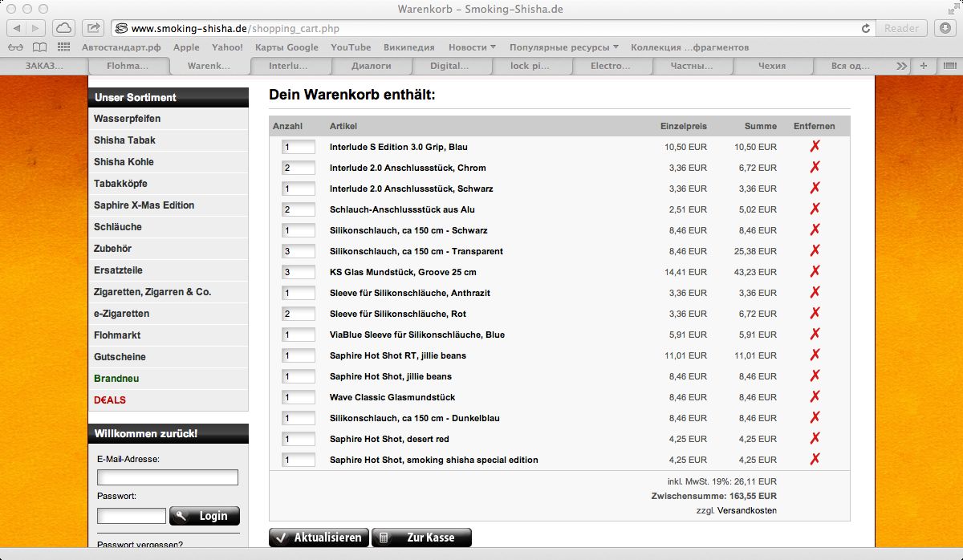This screenshot has height=560, width=963.
Task: Show hidden tabs via double chevron
Action: 902,66
